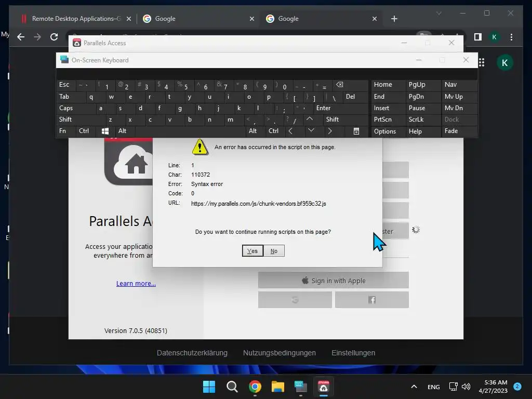Screen dimensions: 532x399
Task: Open Google account K avatar on page
Action: tap(505, 63)
